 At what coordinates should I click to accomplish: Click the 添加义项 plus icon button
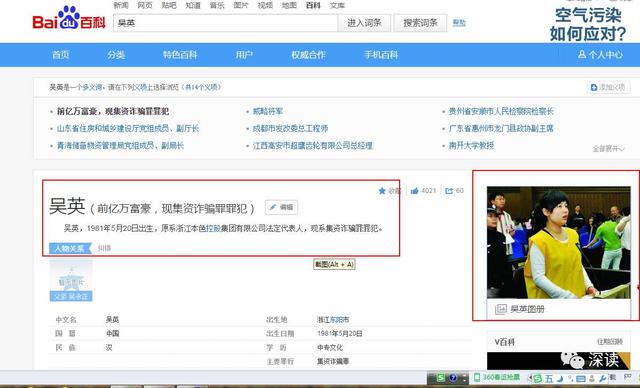click(x=609, y=87)
